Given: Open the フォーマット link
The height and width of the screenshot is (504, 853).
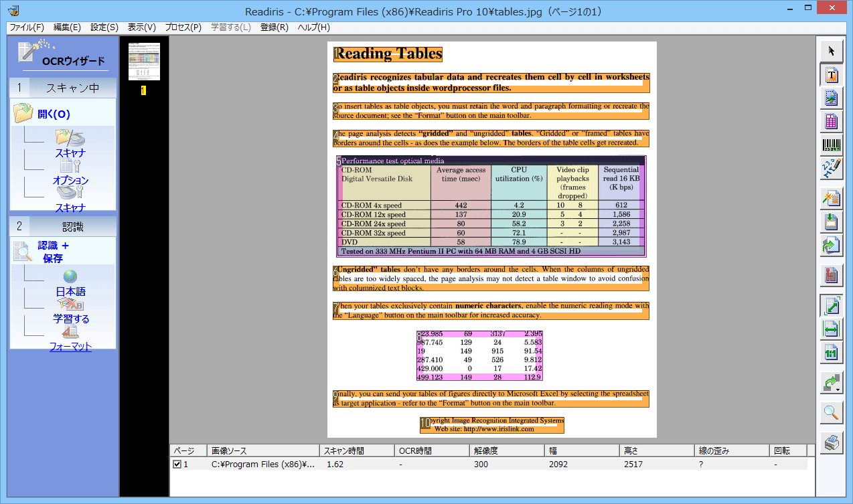Looking at the screenshot, I should (70, 346).
